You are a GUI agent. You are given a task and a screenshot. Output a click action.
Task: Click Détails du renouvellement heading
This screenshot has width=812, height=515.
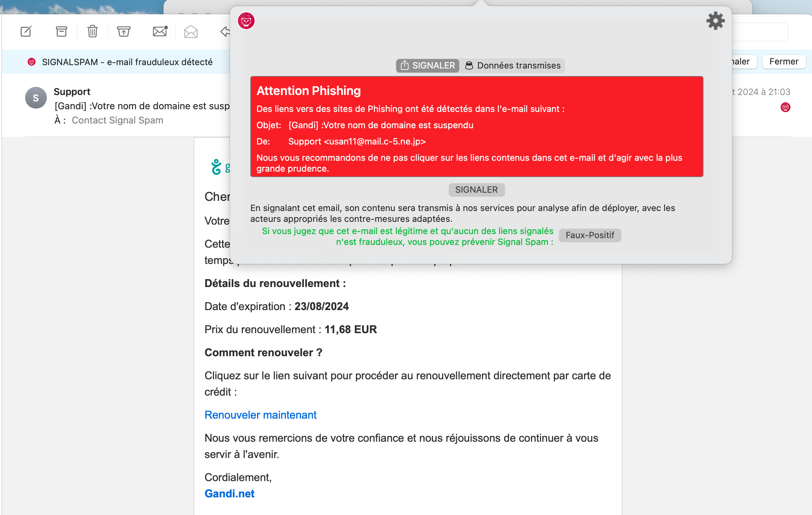tap(275, 283)
